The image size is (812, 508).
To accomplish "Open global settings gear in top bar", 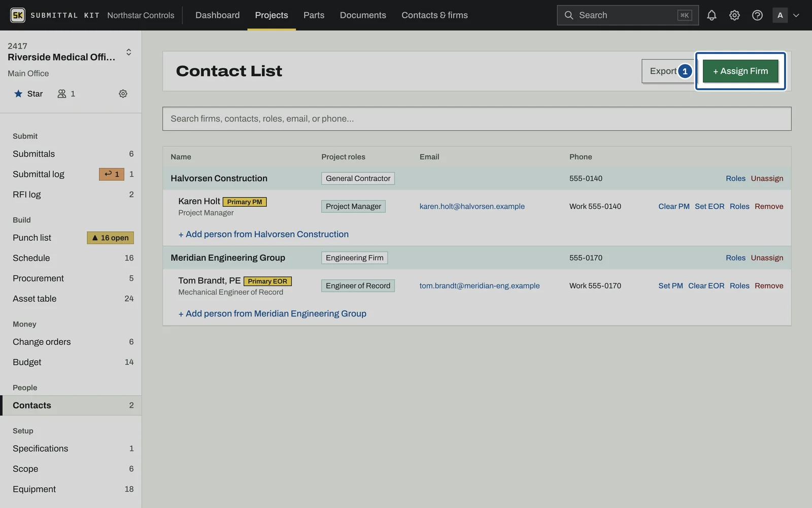I will 734,15.
